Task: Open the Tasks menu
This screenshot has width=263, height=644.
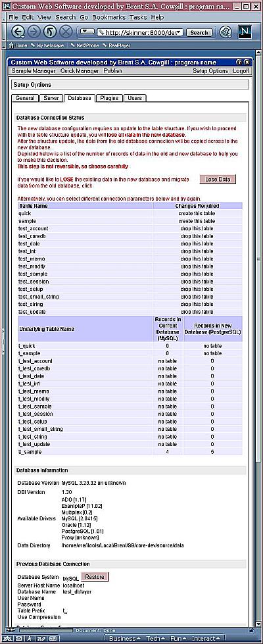Action: click(x=138, y=17)
